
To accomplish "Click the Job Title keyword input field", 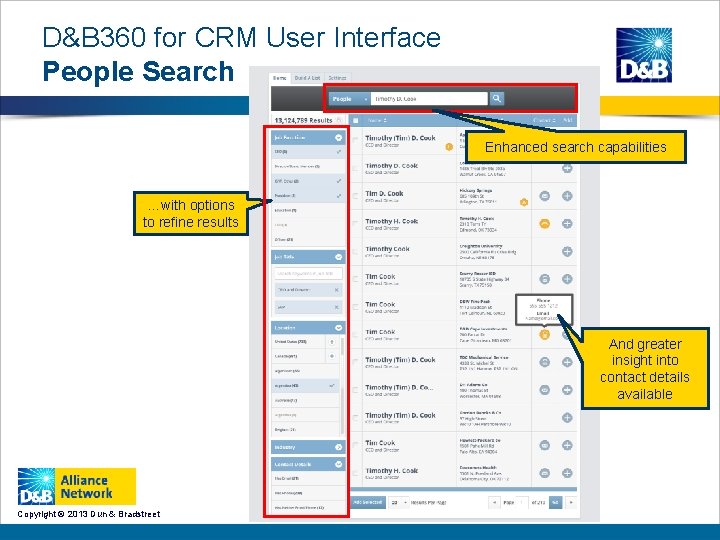I will click(x=308, y=274).
